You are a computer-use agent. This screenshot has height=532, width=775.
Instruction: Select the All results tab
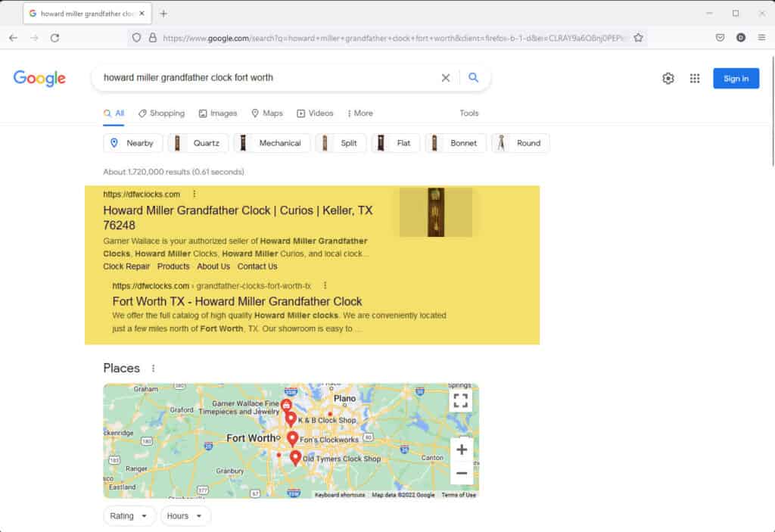pyautogui.click(x=114, y=114)
